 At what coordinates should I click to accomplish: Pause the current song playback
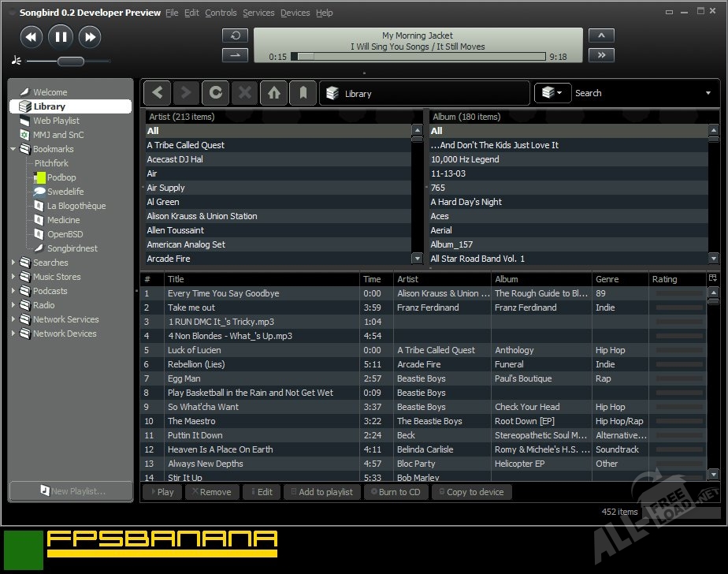pos(61,36)
